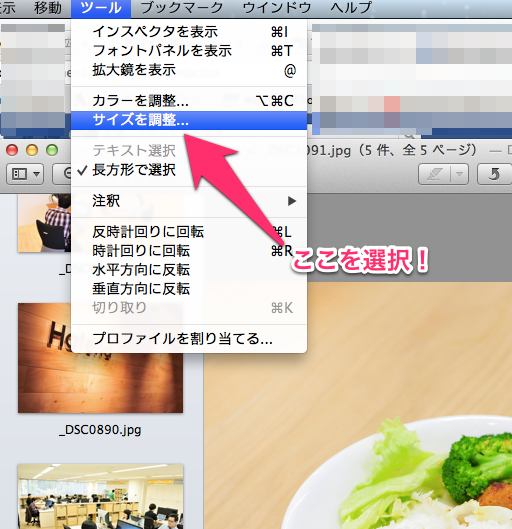Viewport: 512px width, 529px height.
Task: Choose インスペクタを表示 from the menu
Action: [x=189, y=32]
